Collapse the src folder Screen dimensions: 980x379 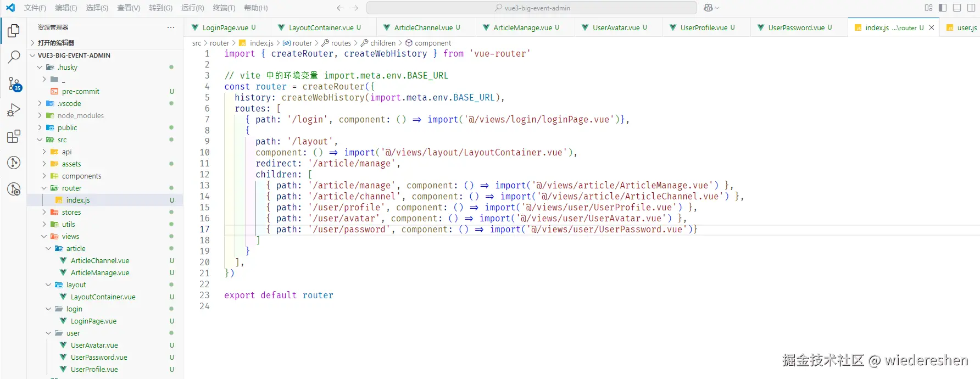pyautogui.click(x=104, y=140)
